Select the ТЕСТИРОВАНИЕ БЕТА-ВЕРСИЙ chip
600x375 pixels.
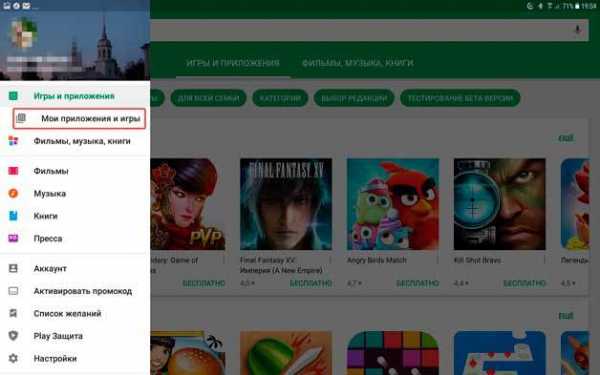pos(460,98)
